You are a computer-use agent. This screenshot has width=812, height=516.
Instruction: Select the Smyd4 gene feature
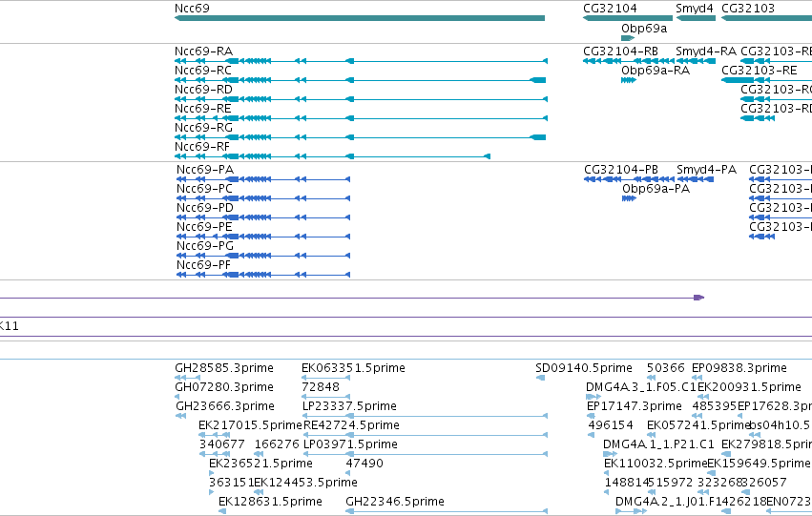[x=696, y=18]
